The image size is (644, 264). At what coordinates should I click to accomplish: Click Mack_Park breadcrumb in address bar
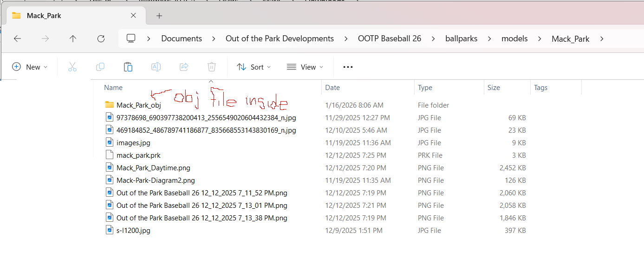pos(571,39)
